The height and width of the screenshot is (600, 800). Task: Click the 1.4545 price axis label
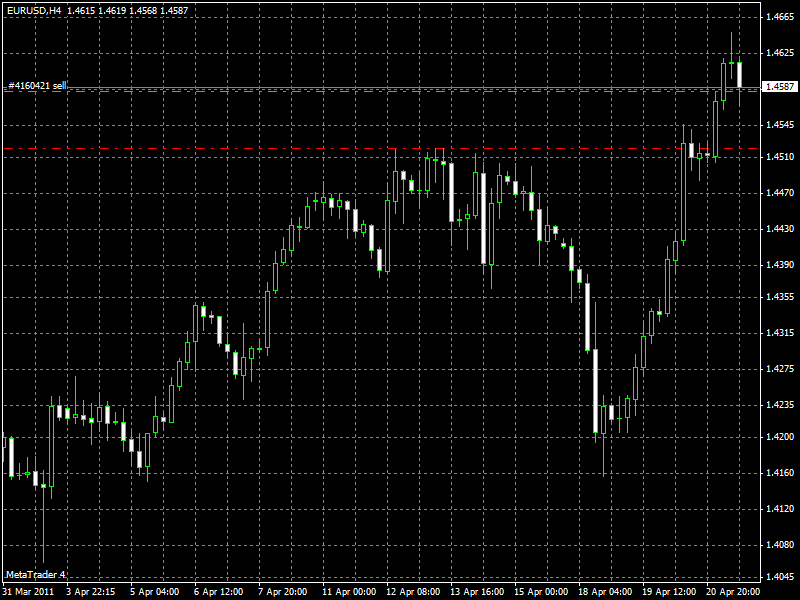pyautogui.click(x=780, y=125)
